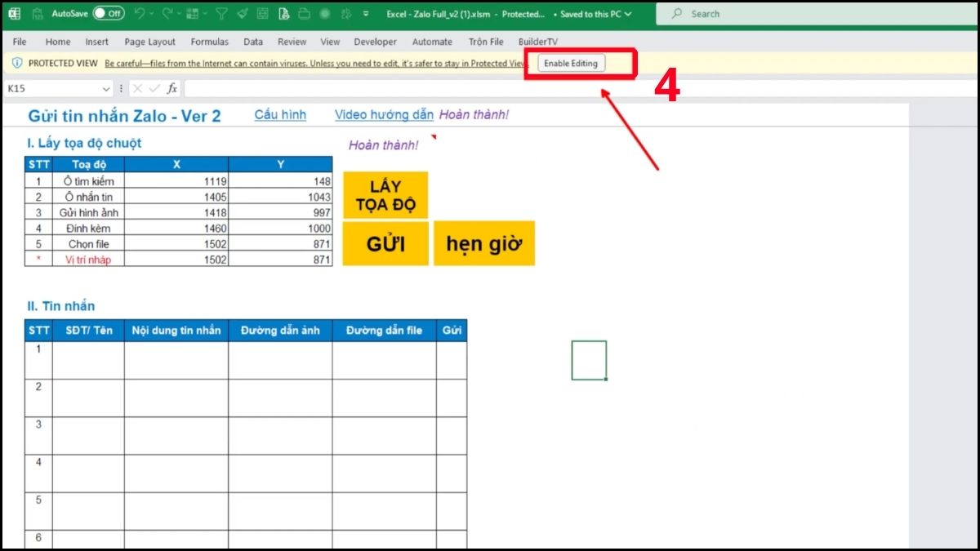Viewport: 980px width, 551px height.
Task: Click inside the formula bar input
Action: coord(580,88)
